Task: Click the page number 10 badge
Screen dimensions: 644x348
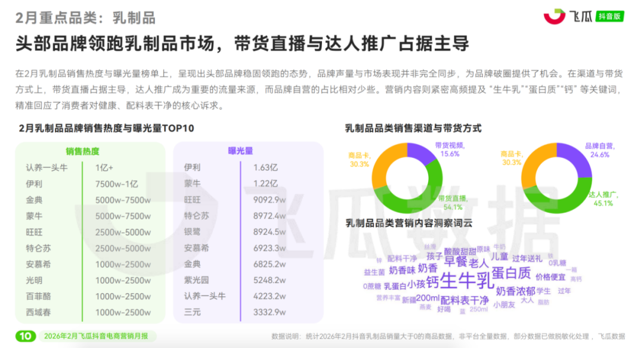Action: (25, 336)
